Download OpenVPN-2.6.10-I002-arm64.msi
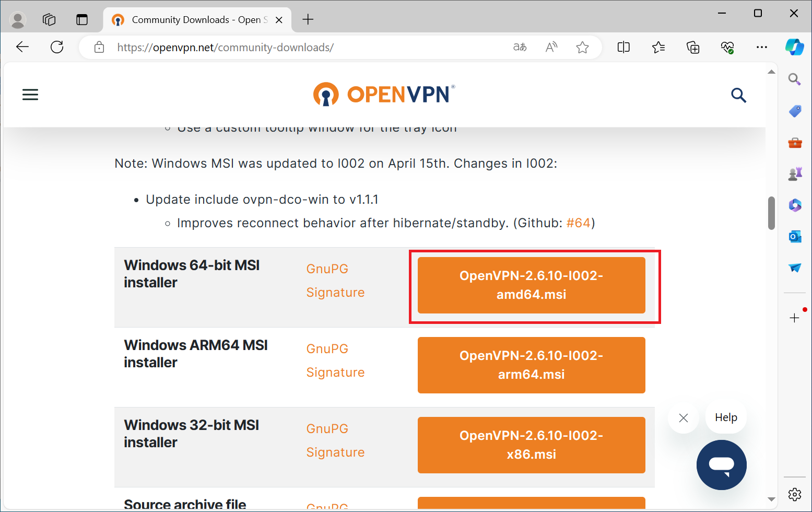Image resolution: width=812 pixels, height=512 pixels. [531, 365]
